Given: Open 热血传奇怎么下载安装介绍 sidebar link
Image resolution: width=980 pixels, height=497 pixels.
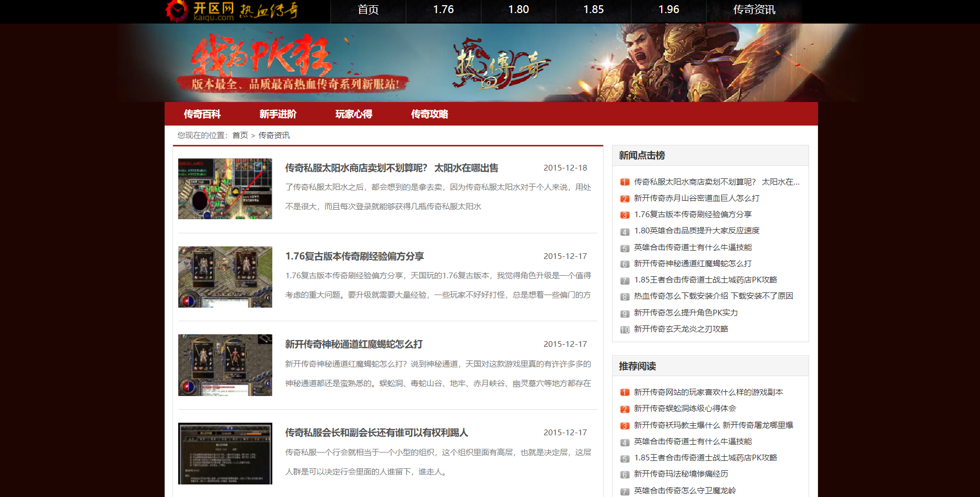Looking at the screenshot, I should coord(713,296).
